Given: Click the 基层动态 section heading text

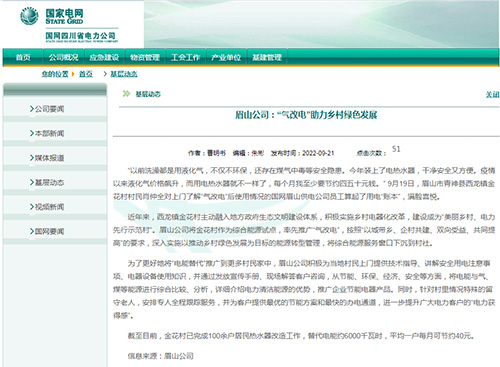Looking at the screenshot, I should point(148,94).
